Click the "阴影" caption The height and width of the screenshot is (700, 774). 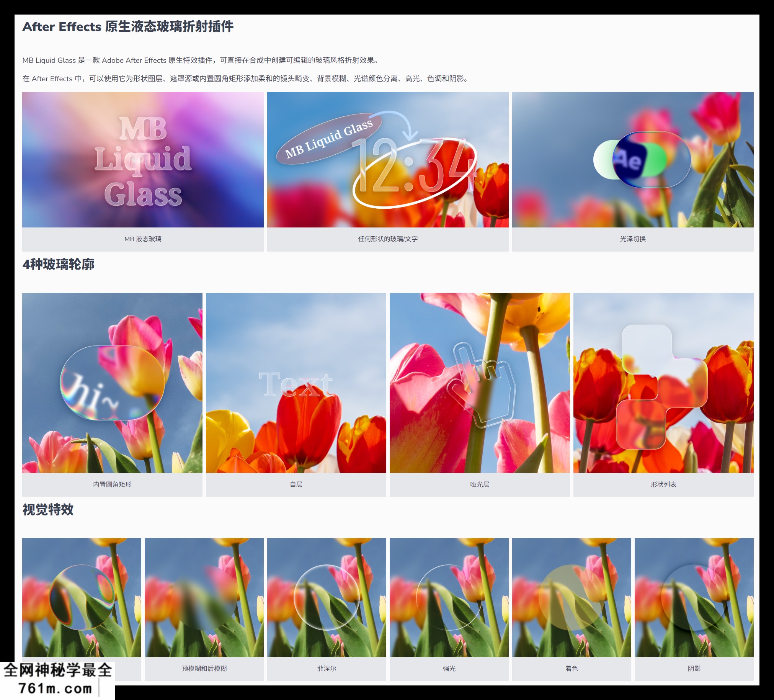[694, 669]
